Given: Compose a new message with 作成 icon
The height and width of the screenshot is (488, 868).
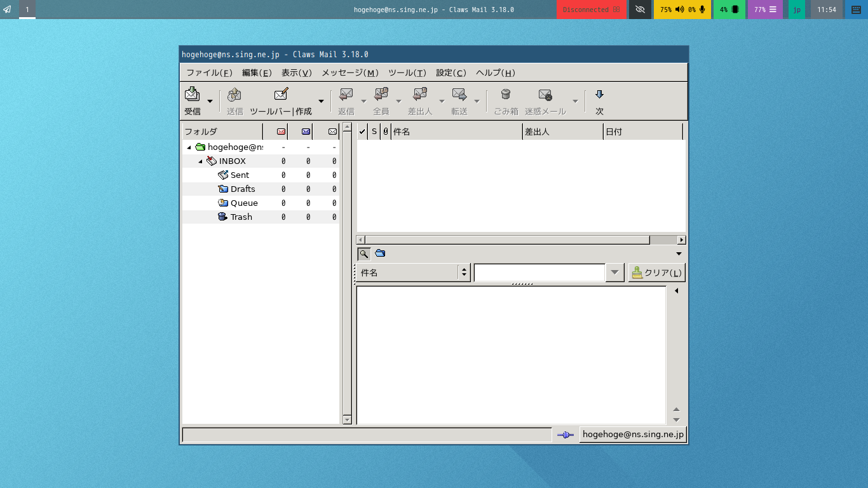Looking at the screenshot, I should [281, 95].
